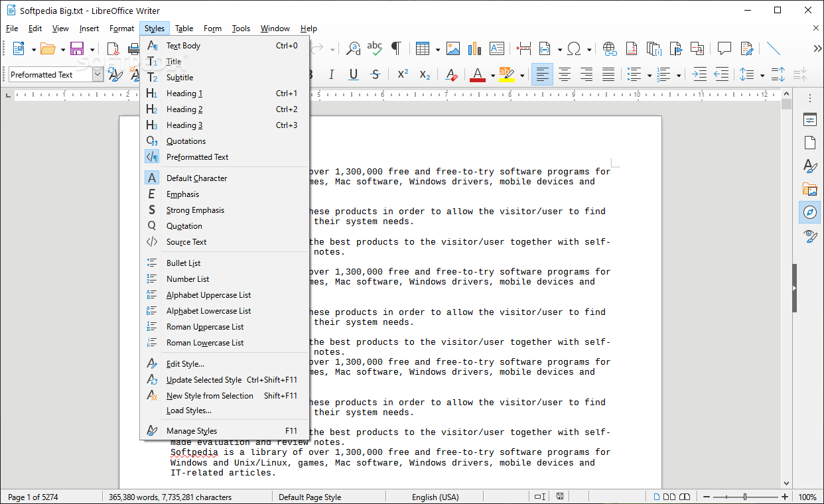The image size is (824, 504).
Task: Choose Heading 1 from Styles menu
Action: 224,94
